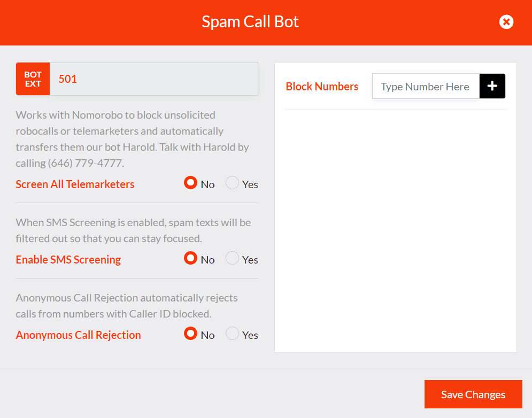Screen dimensions: 532x418
Task: Click the Enable SMS Screening label
Action: click(x=68, y=259)
